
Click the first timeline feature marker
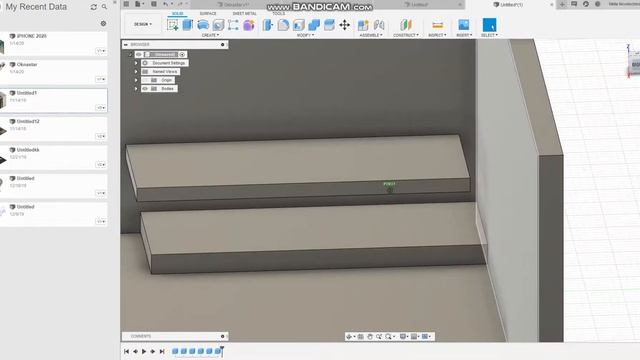[175, 351]
